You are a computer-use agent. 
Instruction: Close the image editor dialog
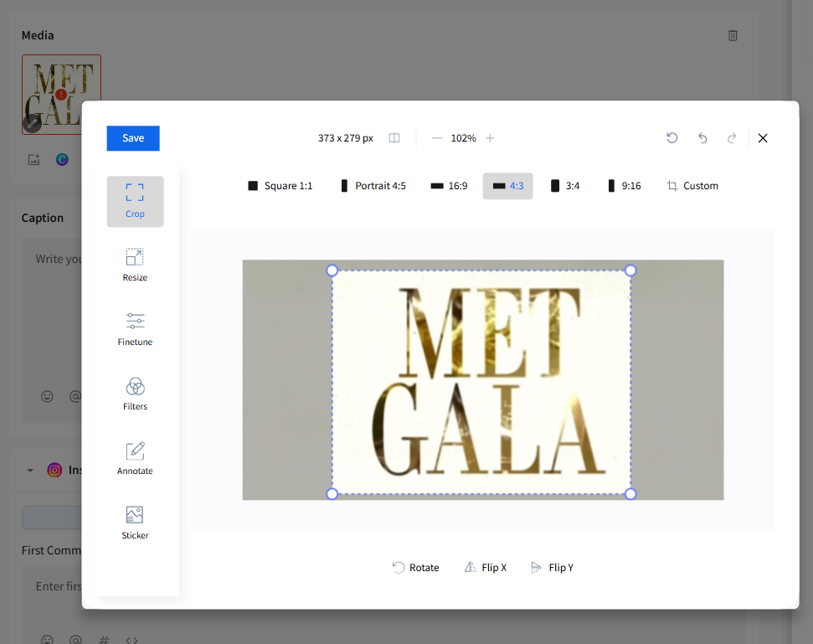(x=763, y=138)
